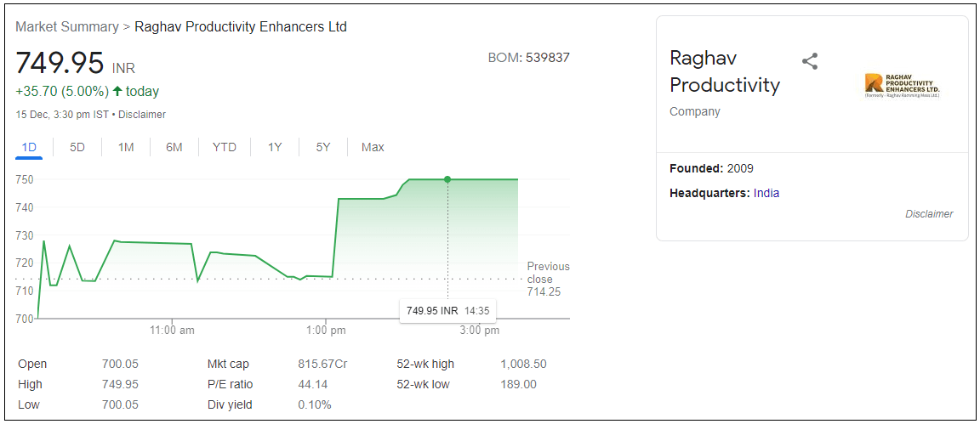Screen dimensions: 980x424
Task: Click the 1:00 pm axis label
Action: [x=327, y=331]
